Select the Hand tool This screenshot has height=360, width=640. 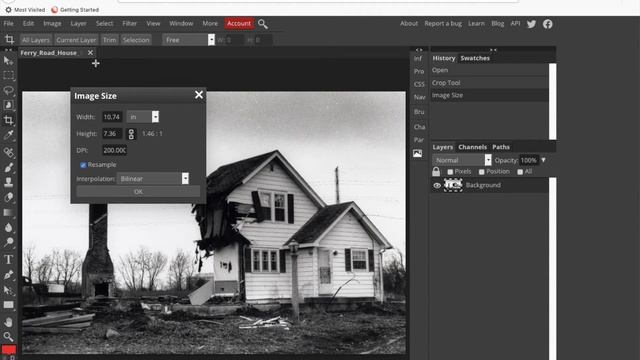click(8, 322)
